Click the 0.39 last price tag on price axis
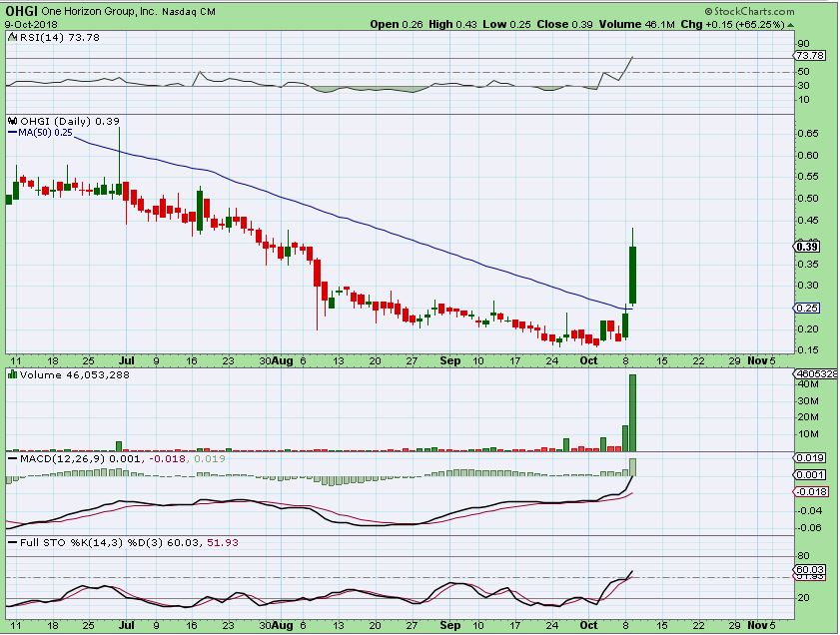This screenshot has width=840, height=635. click(x=806, y=247)
